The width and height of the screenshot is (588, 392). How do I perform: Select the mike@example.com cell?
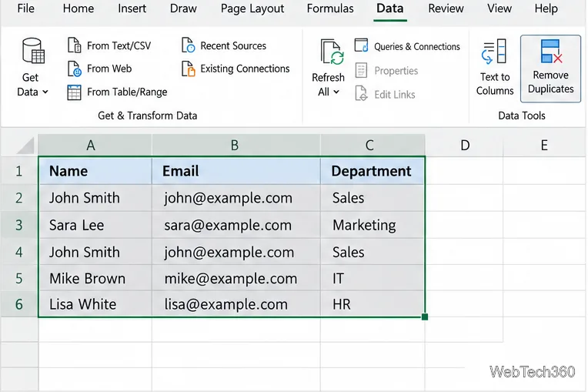point(236,278)
